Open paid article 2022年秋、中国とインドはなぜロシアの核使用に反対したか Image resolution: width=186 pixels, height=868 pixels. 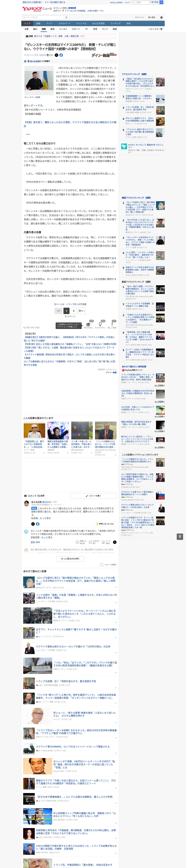(x=138, y=408)
